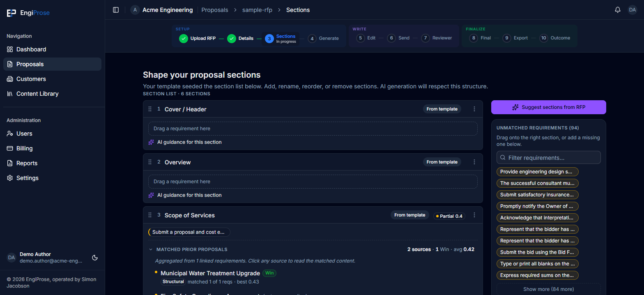Click the Overview requirement drop zone
644x295 pixels.
[x=313, y=182]
